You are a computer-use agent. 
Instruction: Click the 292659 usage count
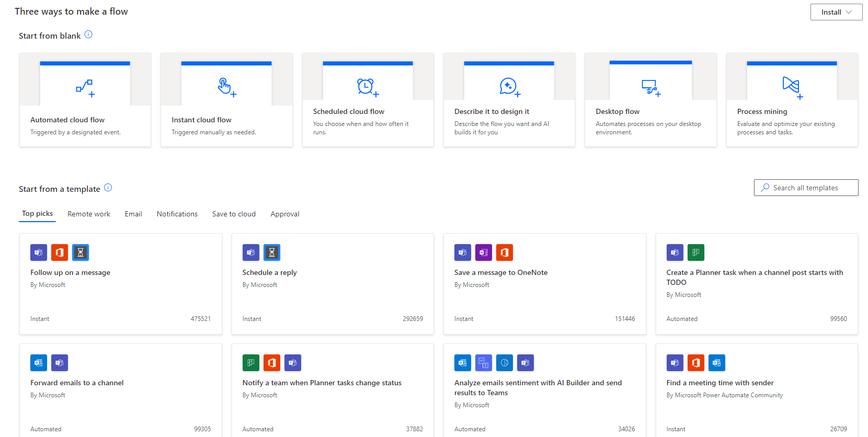tap(413, 319)
